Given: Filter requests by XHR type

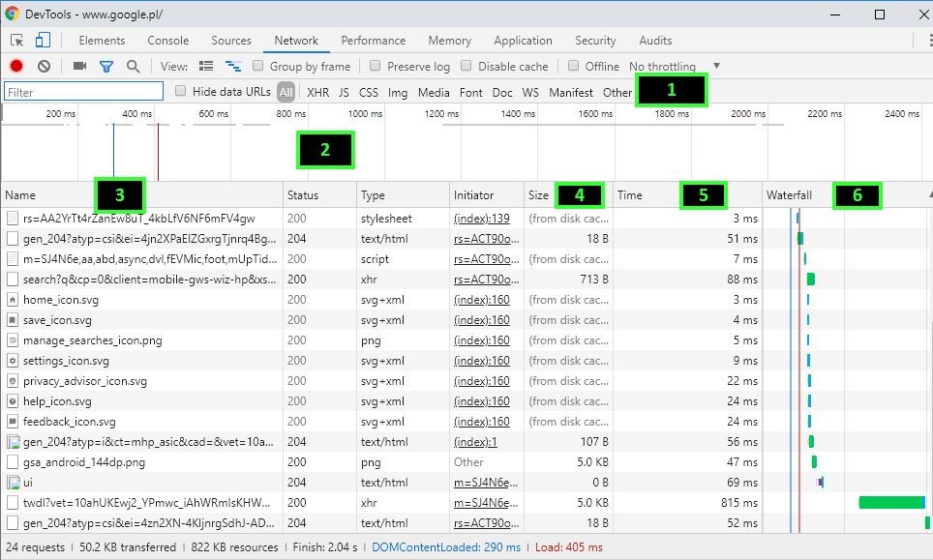Looking at the screenshot, I should [317, 93].
